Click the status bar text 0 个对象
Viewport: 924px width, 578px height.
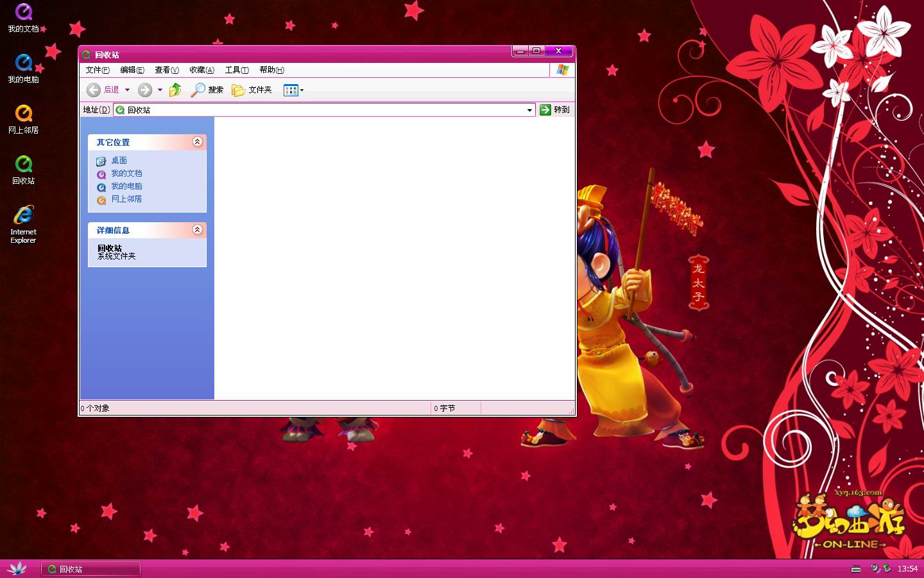(x=95, y=408)
